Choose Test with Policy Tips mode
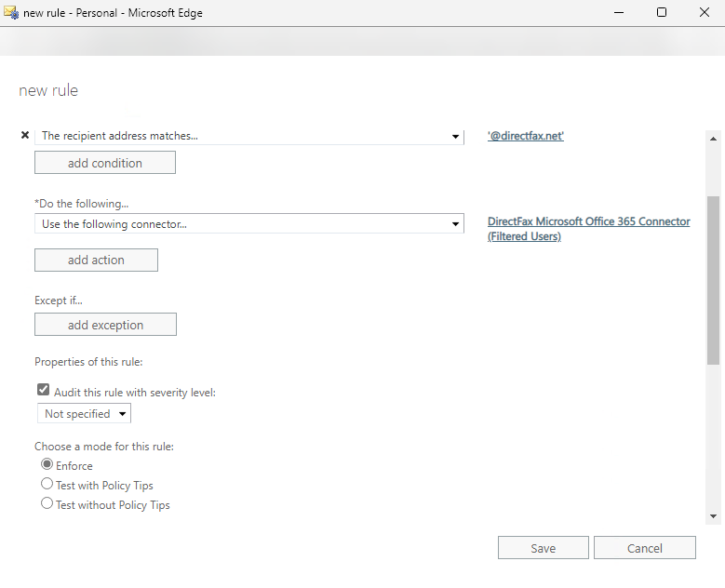The width and height of the screenshot is (725, 588). point(47,485)
